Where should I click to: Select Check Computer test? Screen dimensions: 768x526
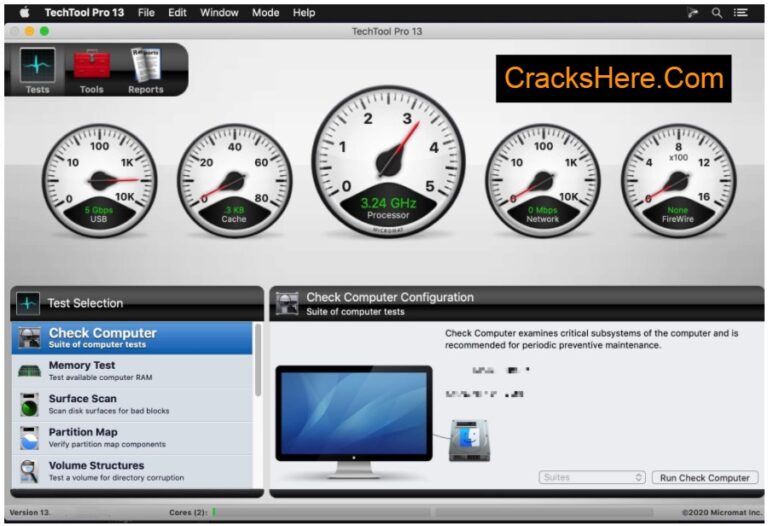pyautogui.click(x=132, y=338)
